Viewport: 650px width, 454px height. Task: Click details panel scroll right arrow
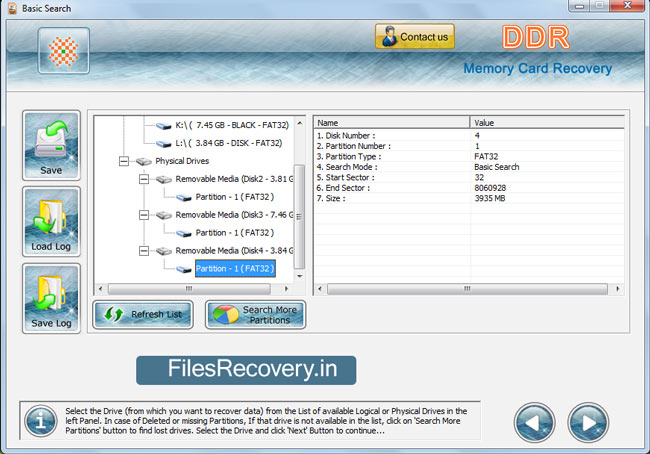(x=618, y=289)
